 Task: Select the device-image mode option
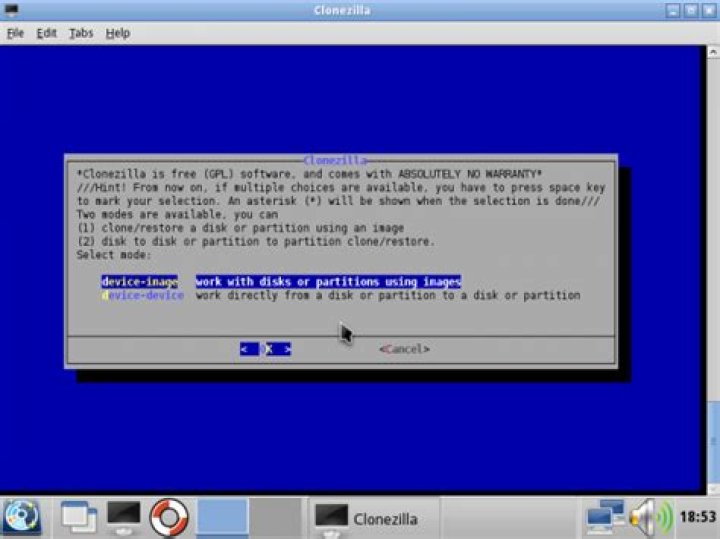coord(140,281)
